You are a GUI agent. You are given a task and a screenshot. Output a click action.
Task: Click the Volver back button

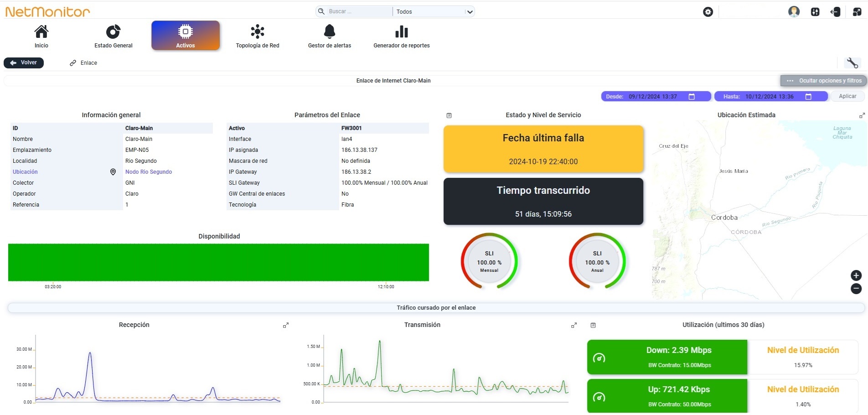24,63
